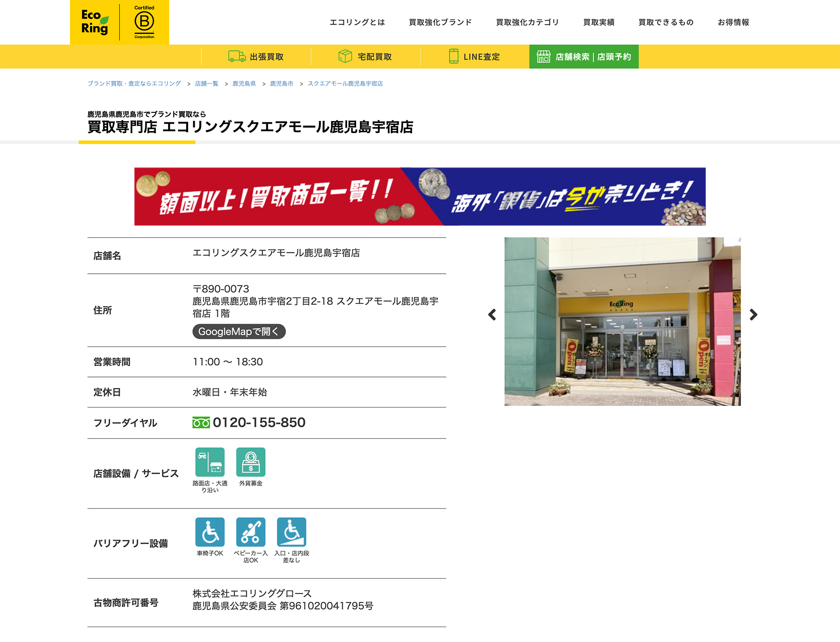Follow the 鹿児島市 breadcrumb link

coord(282,84)
